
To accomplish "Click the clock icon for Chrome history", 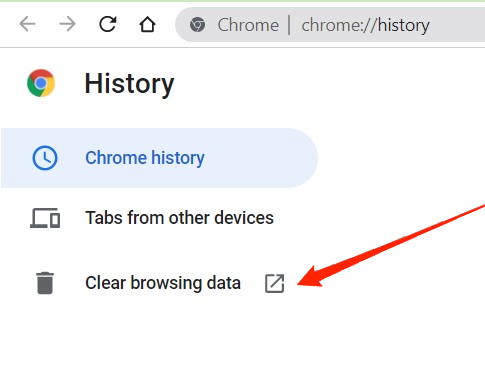I will click(45, 158).
